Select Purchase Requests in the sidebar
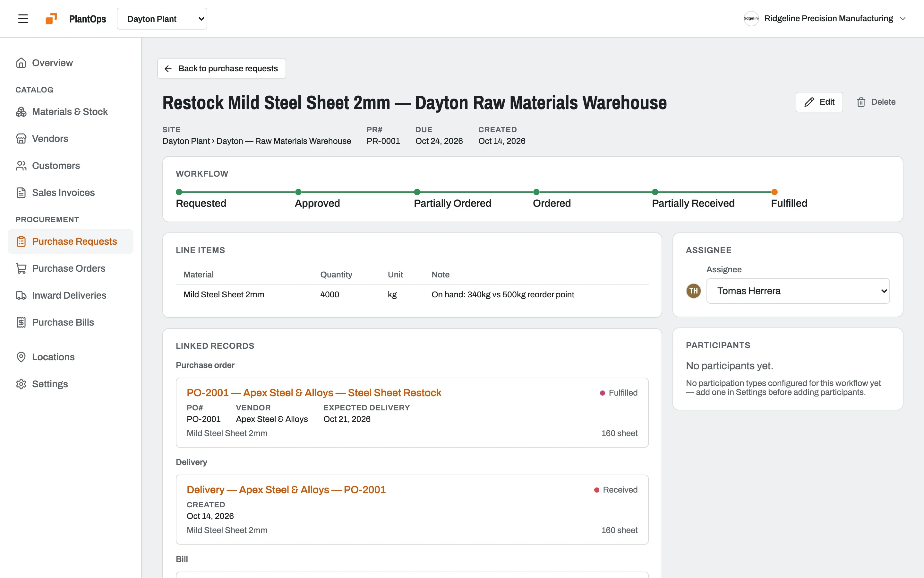 (x=71, y=241)
